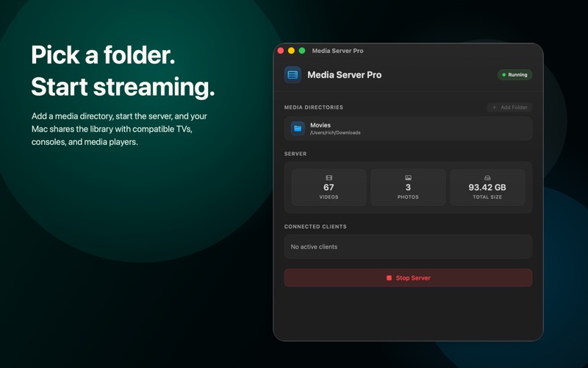The width and height of the screenshot is (588, 368).
Task: Click the Running status badge
Action: point(514,75)
